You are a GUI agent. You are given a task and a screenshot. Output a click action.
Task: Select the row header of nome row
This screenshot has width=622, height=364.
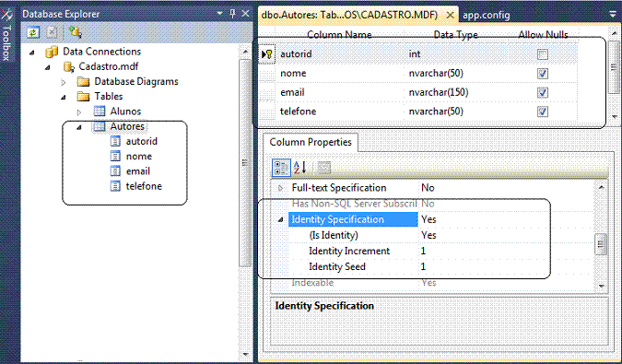pos(266,74)
